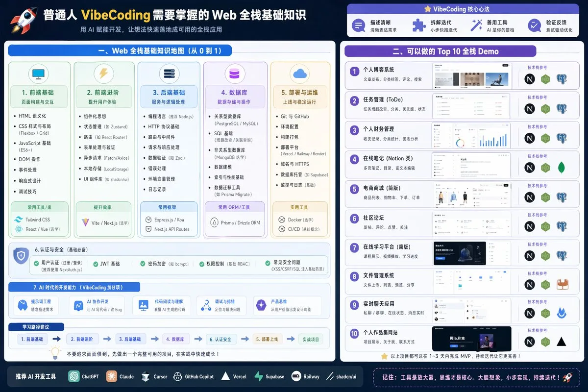Select the 4. 数据库 learning path step
This screenshot has height=392, width=588.
pos(175,339)
